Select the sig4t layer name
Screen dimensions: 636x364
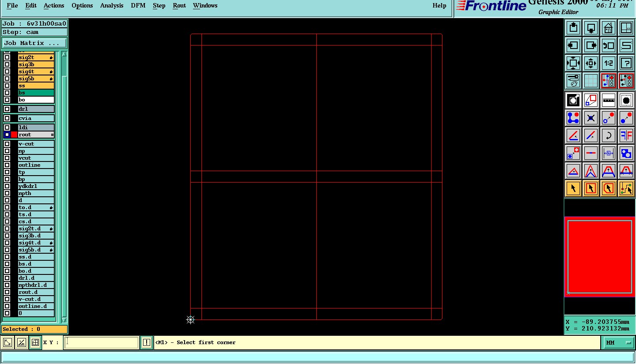coord(36,71)
